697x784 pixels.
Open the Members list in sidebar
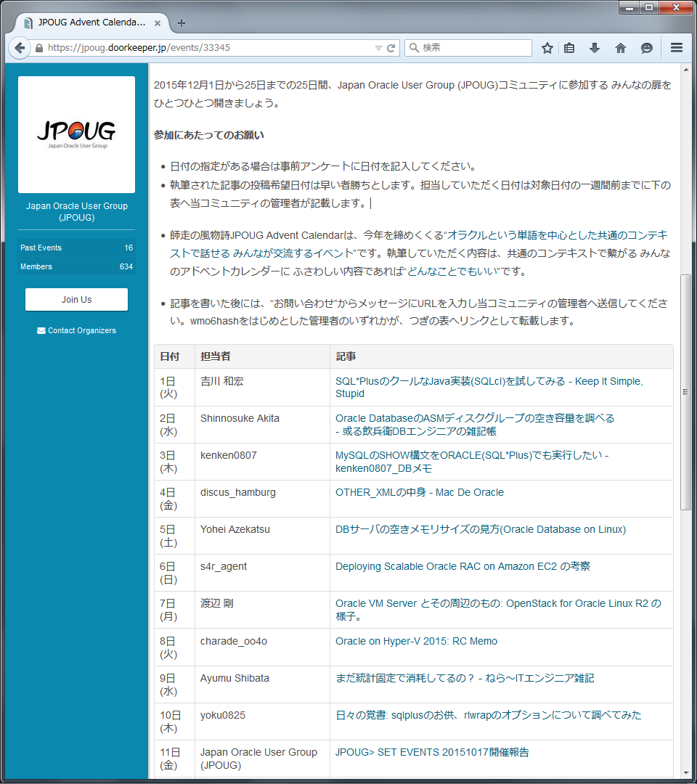[76, 266]
